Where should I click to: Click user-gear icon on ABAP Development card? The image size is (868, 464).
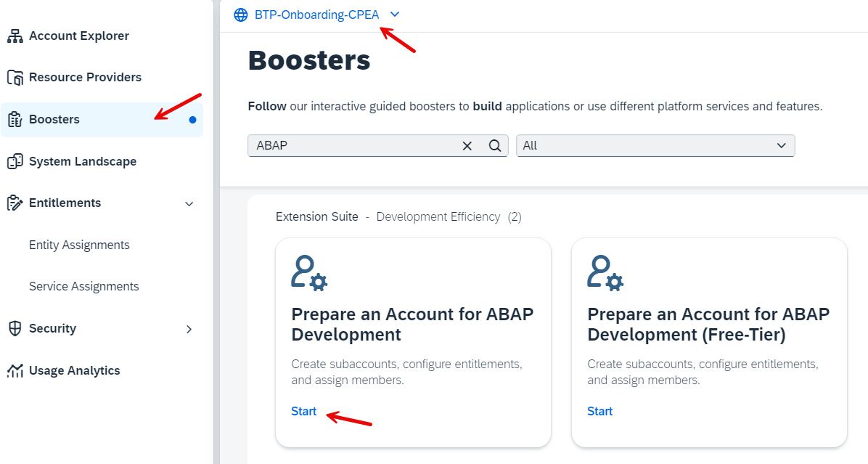(x=309, y=273)
